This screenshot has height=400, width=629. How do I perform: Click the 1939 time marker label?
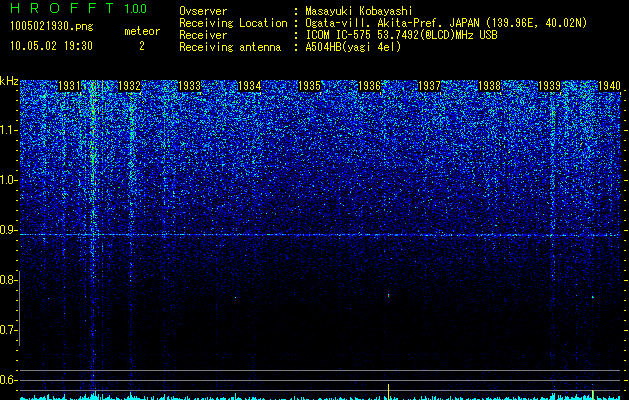[x=550, y=86]
